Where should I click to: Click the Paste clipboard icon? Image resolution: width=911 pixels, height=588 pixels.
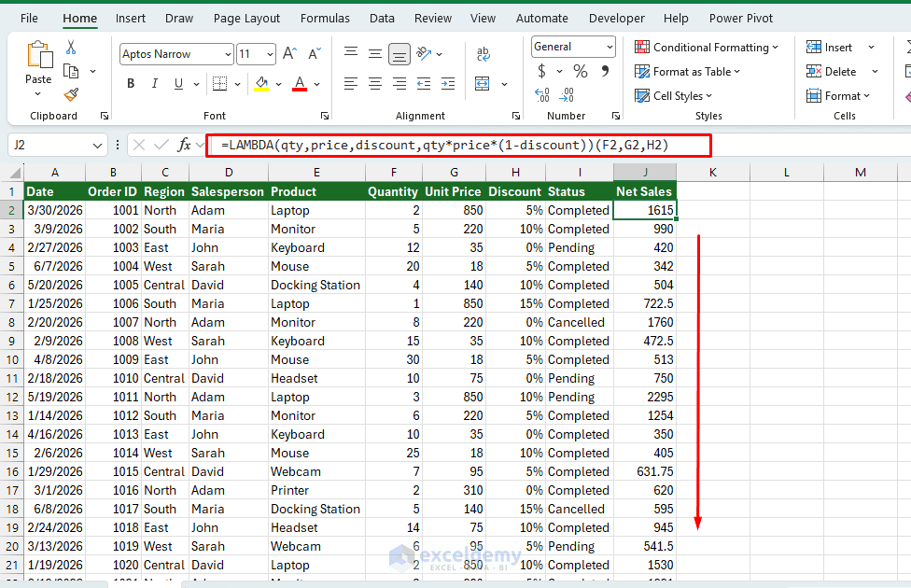point(39,55)
